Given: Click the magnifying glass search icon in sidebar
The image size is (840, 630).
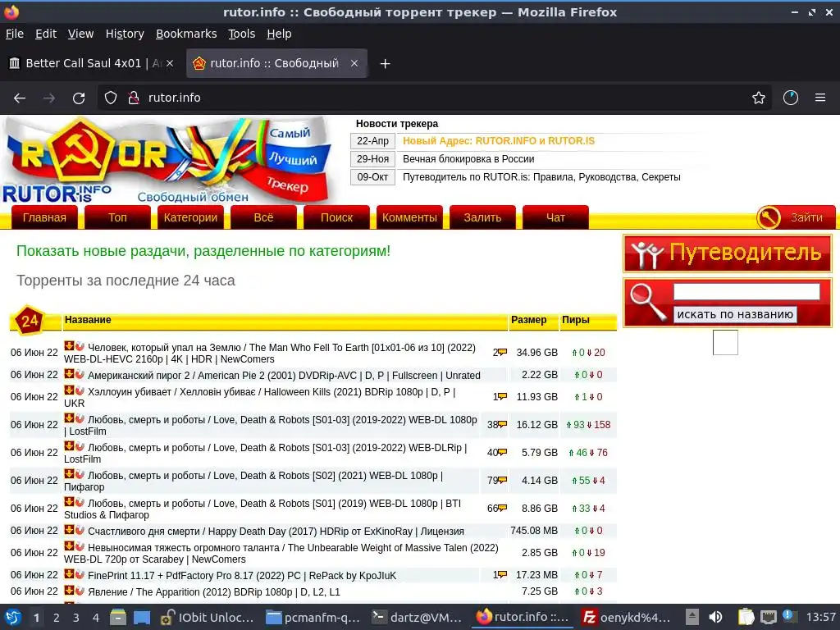Looking at the screenshot, I should tap(648, 301).
